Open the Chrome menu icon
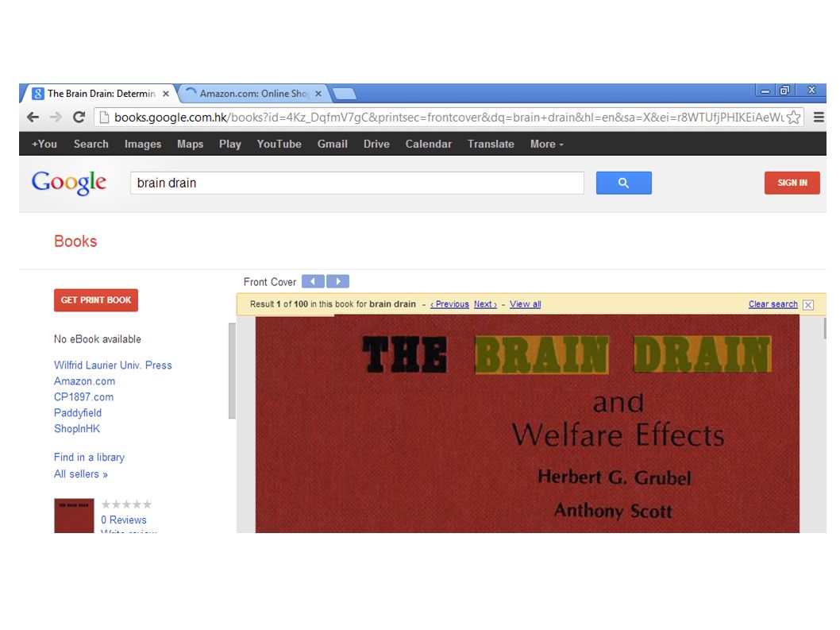The height and width of the screenshot is (630, 840). point(819,117)
